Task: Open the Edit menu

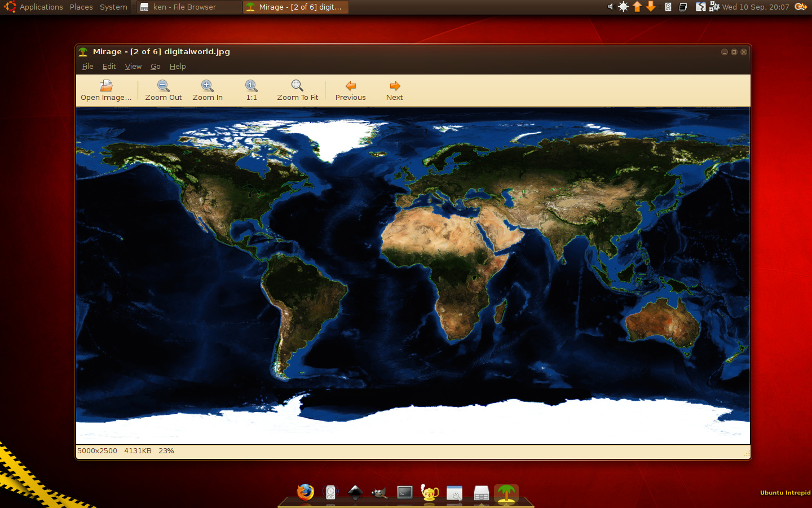Action: tap(109, 66)
